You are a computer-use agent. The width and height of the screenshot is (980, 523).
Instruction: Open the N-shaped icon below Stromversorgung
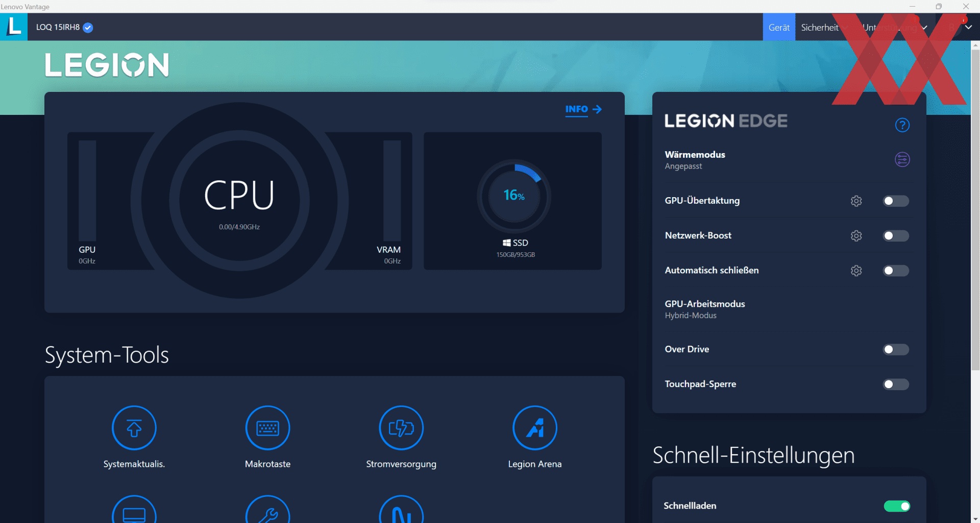401,509
